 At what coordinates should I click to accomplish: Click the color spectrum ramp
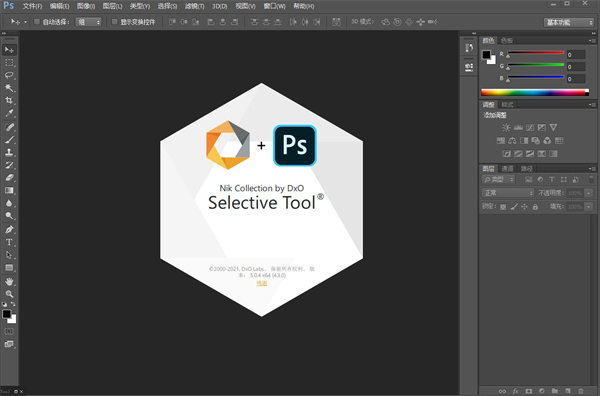pyautogui.click(x=535, y=92)
